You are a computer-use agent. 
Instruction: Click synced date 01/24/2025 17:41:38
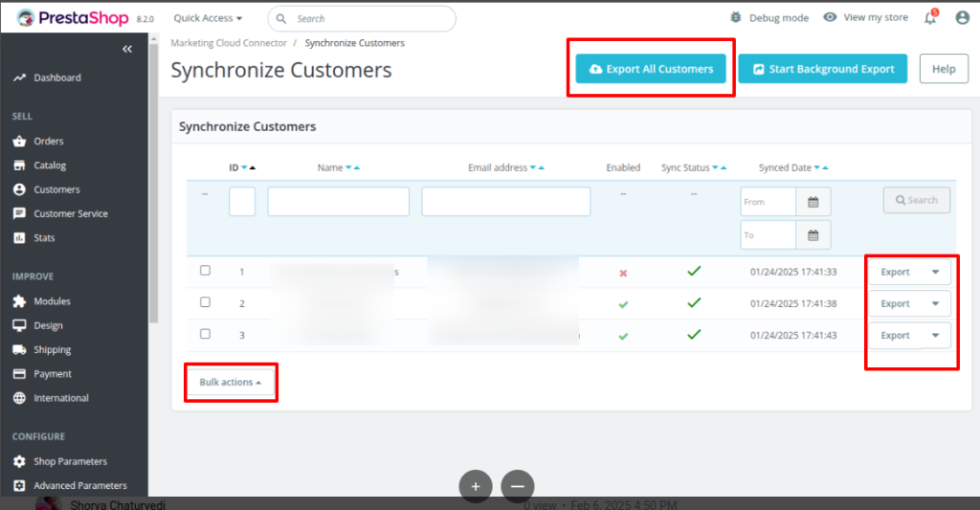tap(793, 303)
